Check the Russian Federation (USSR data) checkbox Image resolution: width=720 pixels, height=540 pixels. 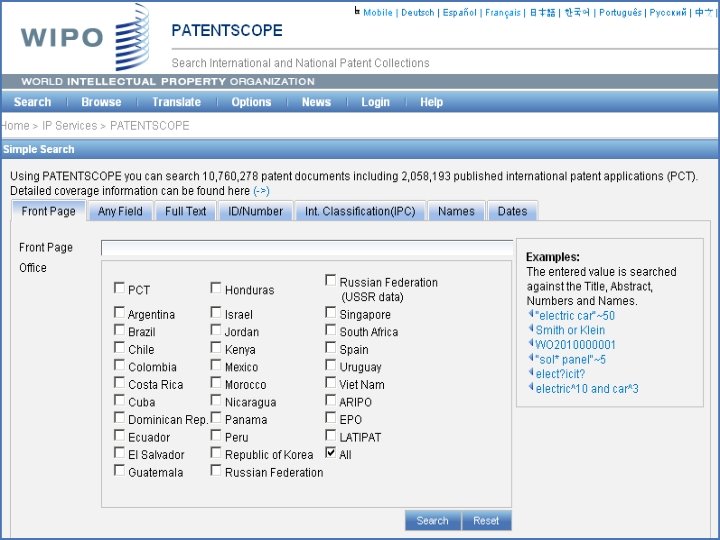pyautogui.click(x=331, y=281)
